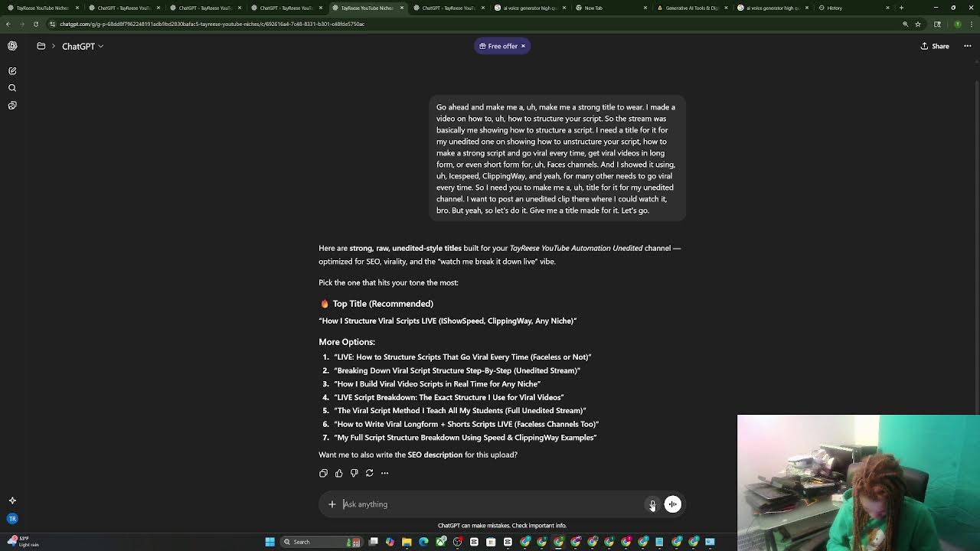Click the browser address bar URL
The height and width of the screenshot is (551, 980).
[212, 24]
